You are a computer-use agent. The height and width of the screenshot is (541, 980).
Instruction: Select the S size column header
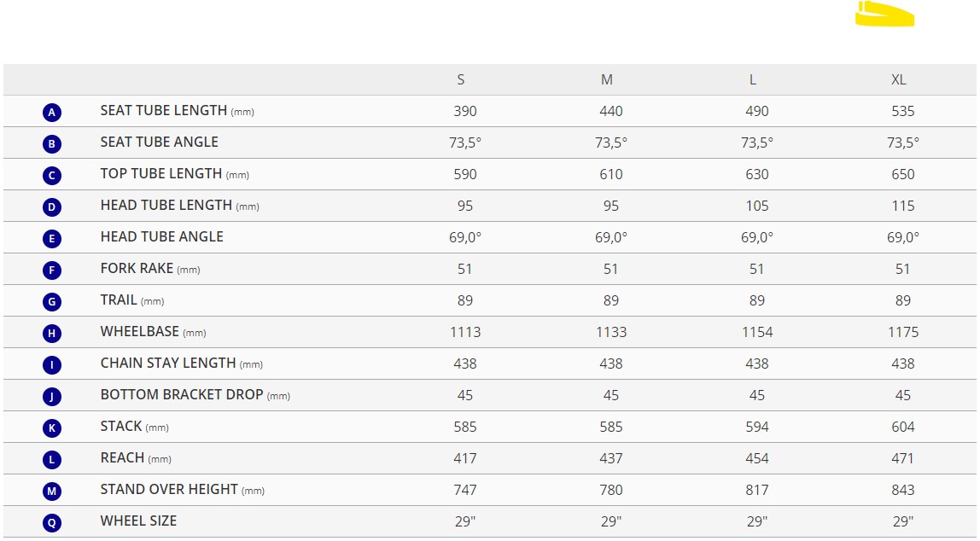(461, 80)
